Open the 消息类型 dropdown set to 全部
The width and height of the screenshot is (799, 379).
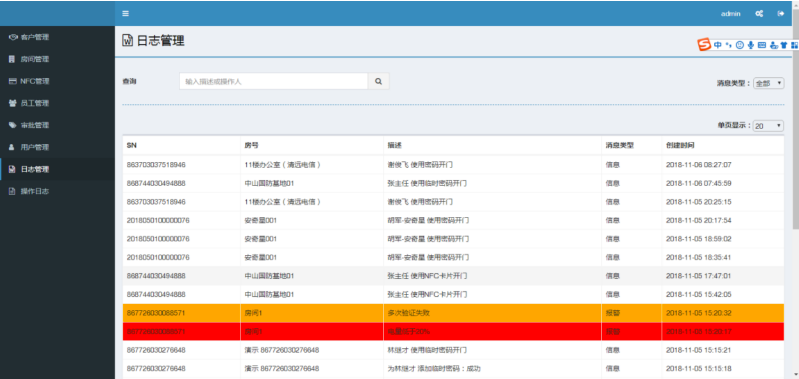(769, 83)
